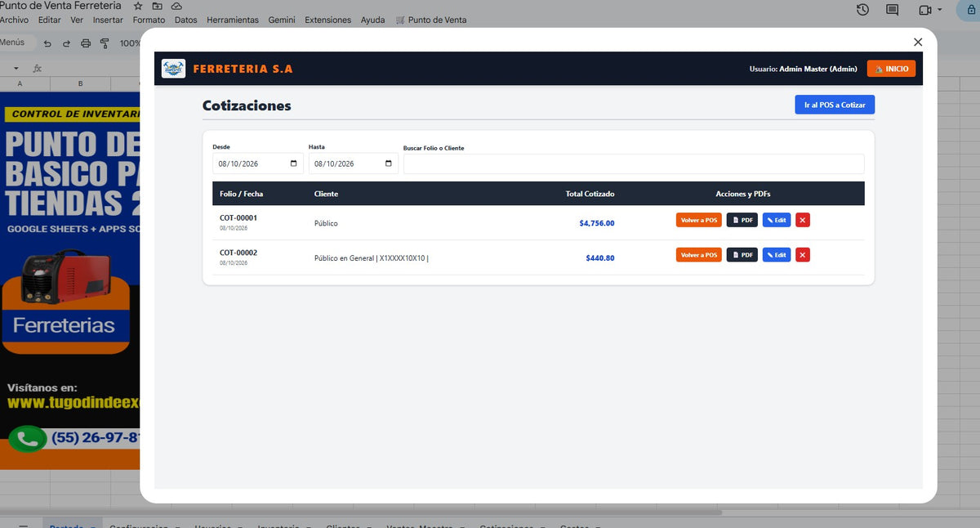Generate PDF for COT-00002
Viewport: 980px width, 528px height.
pyautogui.click(x=742, y=255)
